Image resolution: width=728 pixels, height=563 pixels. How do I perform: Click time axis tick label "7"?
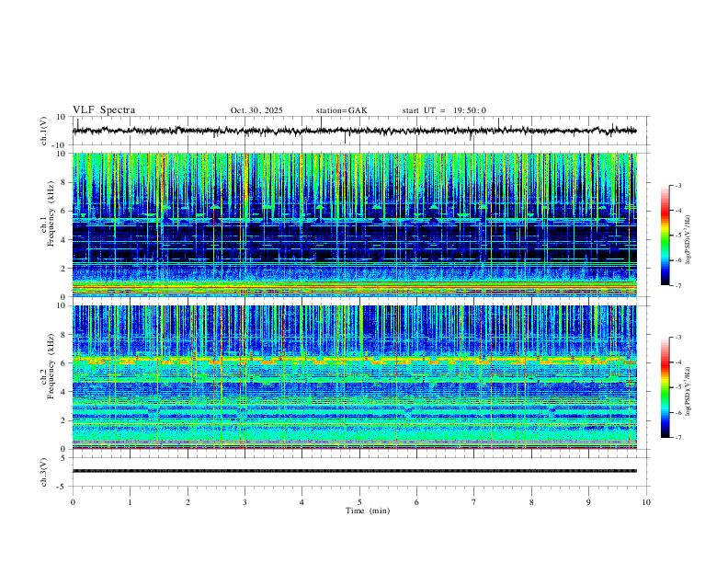(x=473, y=502)
